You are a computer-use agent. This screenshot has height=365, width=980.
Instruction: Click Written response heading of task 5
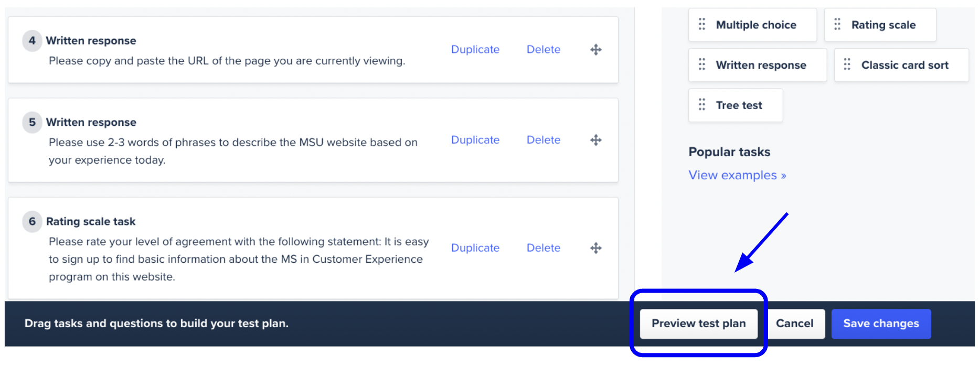pyautogui.click(x=91, y=122)
